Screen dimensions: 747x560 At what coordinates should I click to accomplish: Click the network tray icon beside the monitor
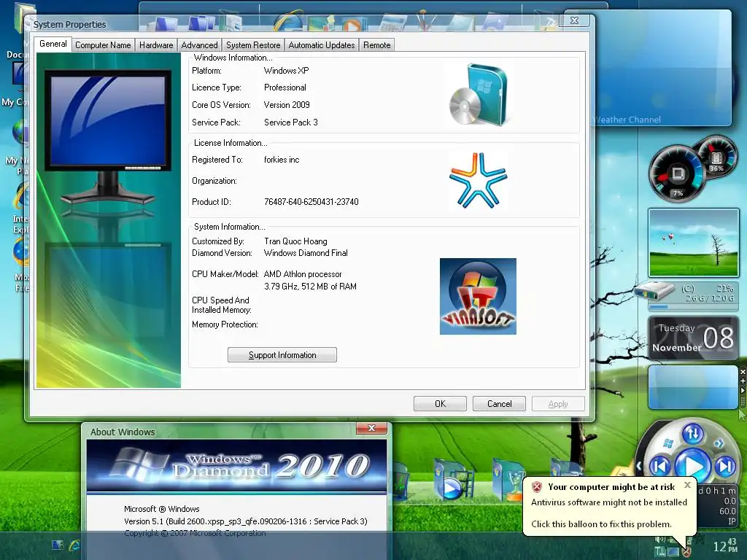coord(659,551)
